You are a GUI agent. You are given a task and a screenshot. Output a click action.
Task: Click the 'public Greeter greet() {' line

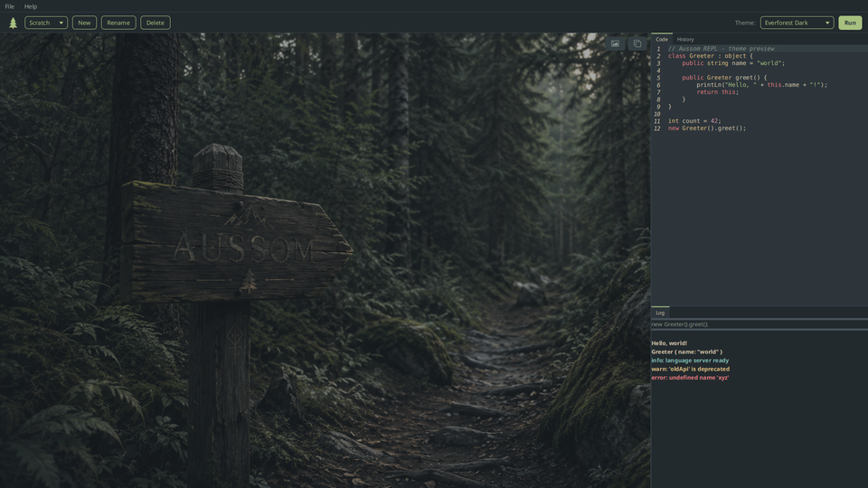click(x=724, y=78)
